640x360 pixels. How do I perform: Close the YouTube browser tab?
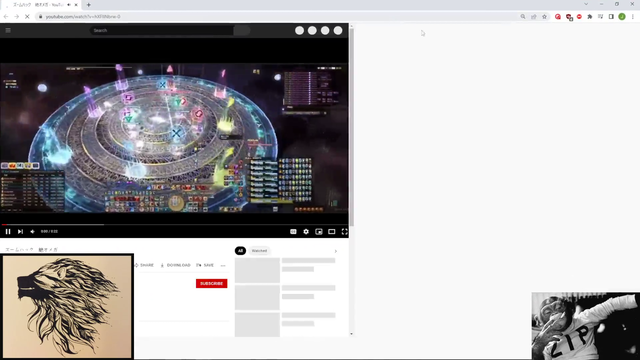coord(76,5)
